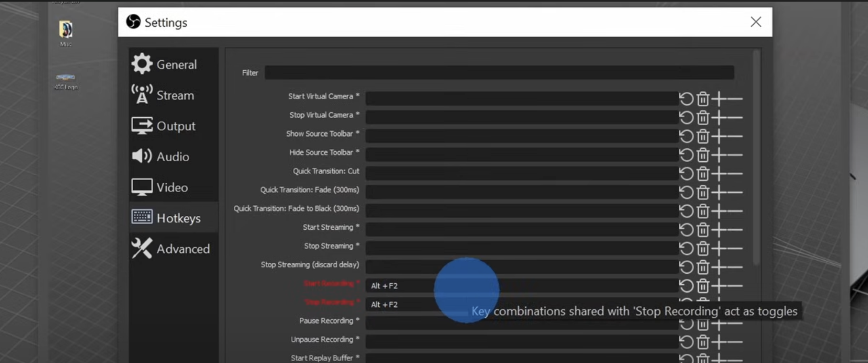Add a hotkey for Quick Transition: Cut
Viewport: 868px width, 363px height.
(x=719, y=174)
